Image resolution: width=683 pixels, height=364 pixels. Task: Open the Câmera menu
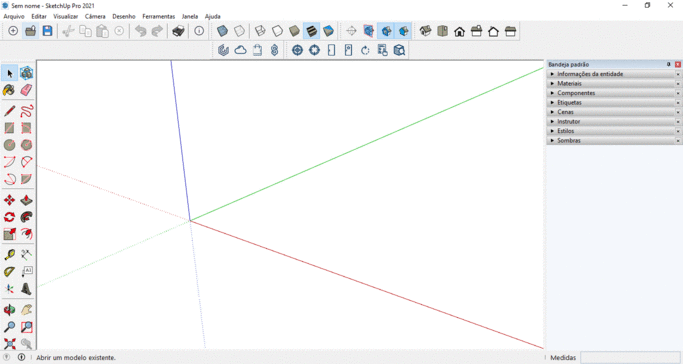95,16
